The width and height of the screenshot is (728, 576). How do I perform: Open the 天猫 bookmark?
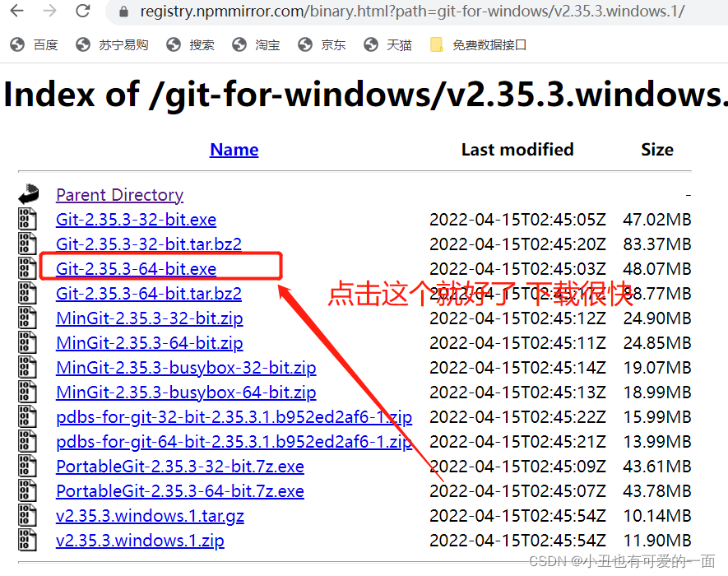point(387,44)
